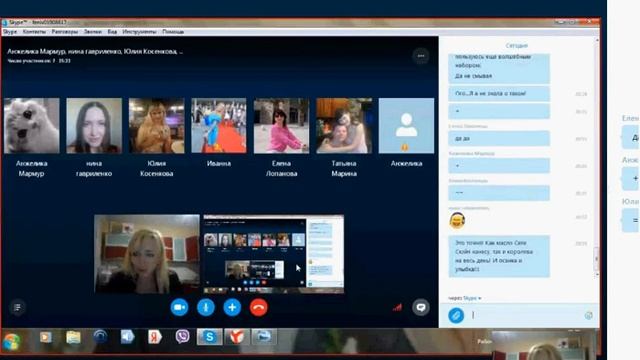This screenshot has height=360, width=640.
Task: Toggle the video camera button
Action: [x=179, y=307]
